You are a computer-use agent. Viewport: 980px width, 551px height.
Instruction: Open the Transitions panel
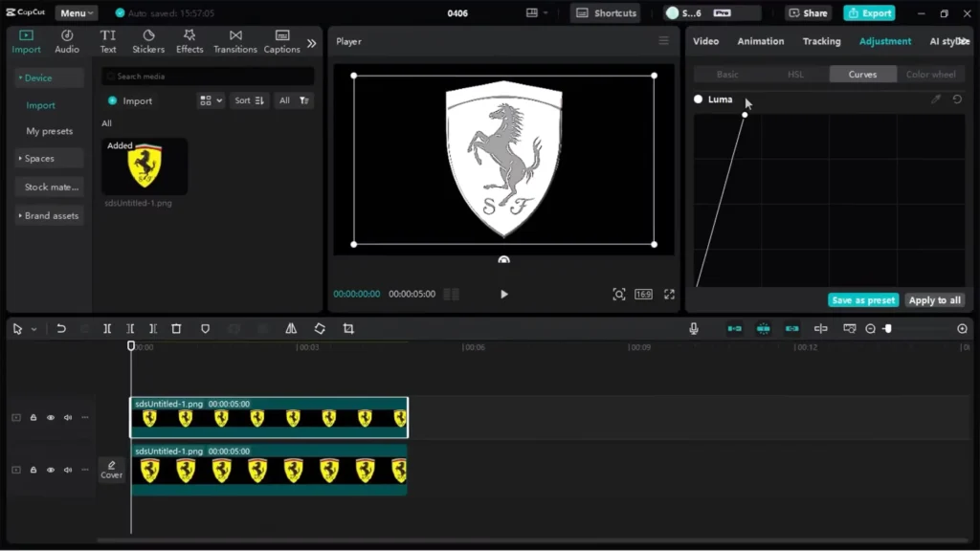coord(235,41)
